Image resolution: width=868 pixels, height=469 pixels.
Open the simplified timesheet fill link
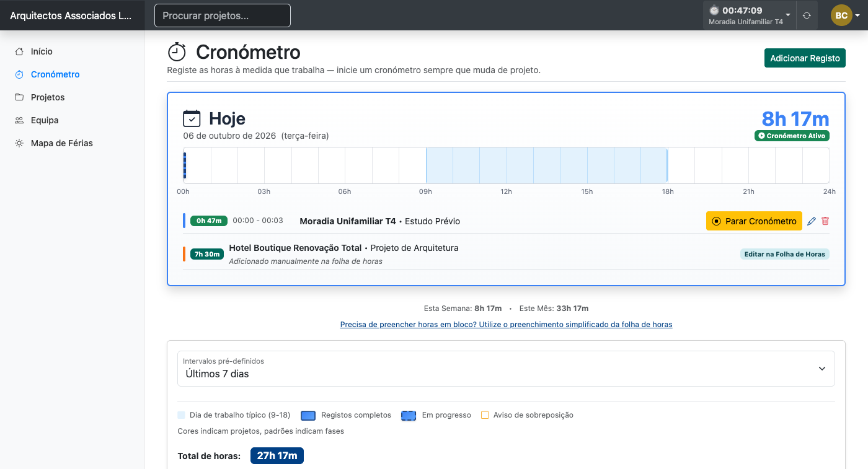point(506,324)
